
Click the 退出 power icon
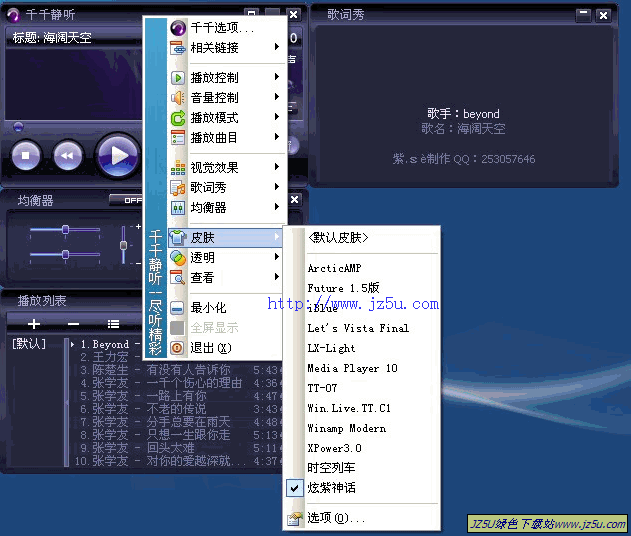pos(177,348)
